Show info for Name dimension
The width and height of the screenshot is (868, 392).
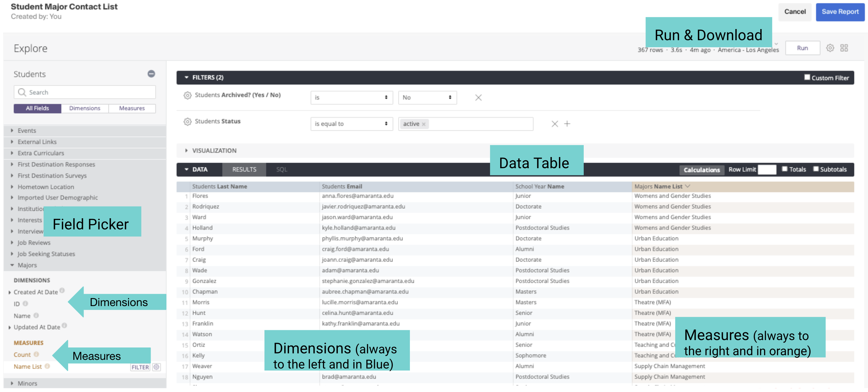36,316
